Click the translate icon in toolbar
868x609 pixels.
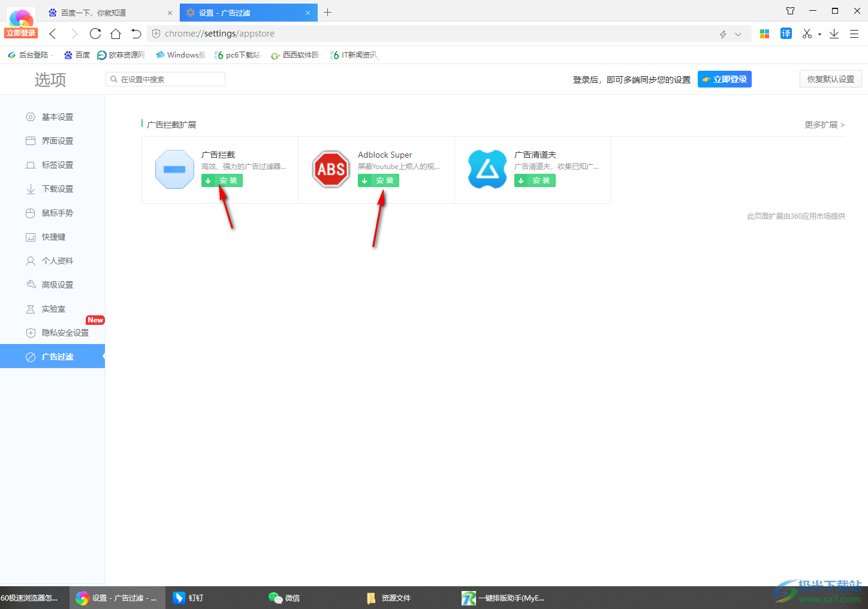pyautogui.click(x=786, y=34)
